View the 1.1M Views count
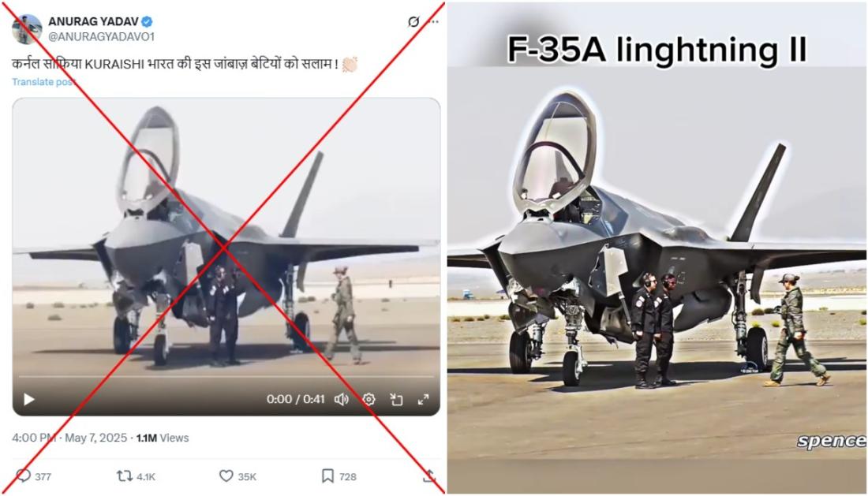The height and width of the screenshot is (496, 868). (x=163, y=438)
